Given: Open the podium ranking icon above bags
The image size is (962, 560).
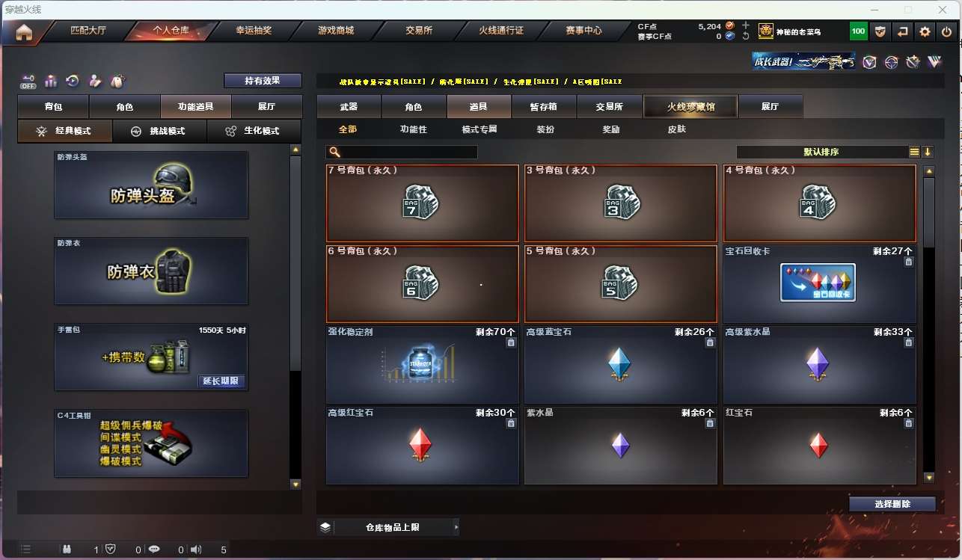Looking at the screenshot, I should [51, 81].
